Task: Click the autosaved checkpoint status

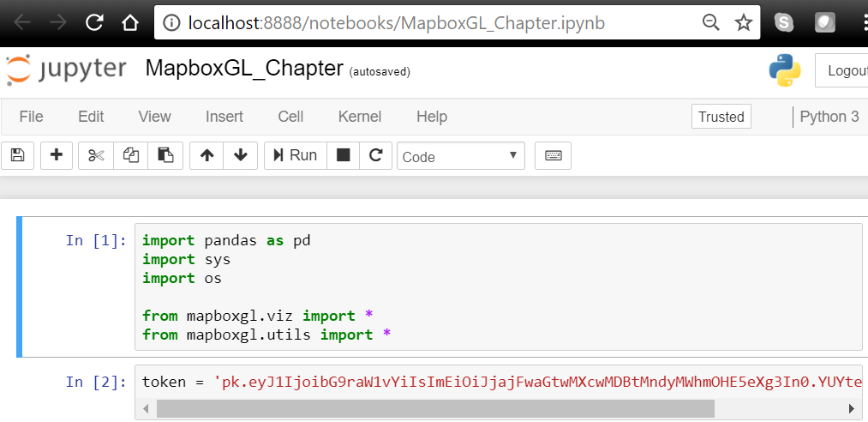Action: coord(380,72)
